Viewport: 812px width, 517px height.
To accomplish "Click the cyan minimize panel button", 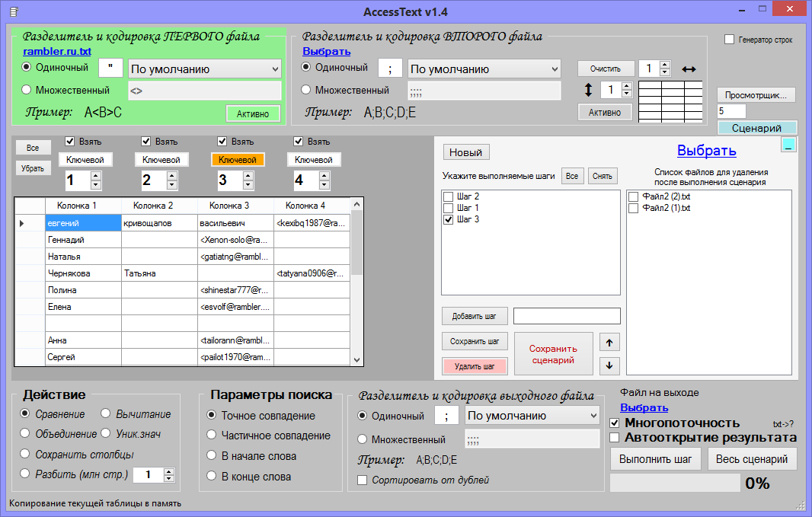I will click(x=788, y=145).
